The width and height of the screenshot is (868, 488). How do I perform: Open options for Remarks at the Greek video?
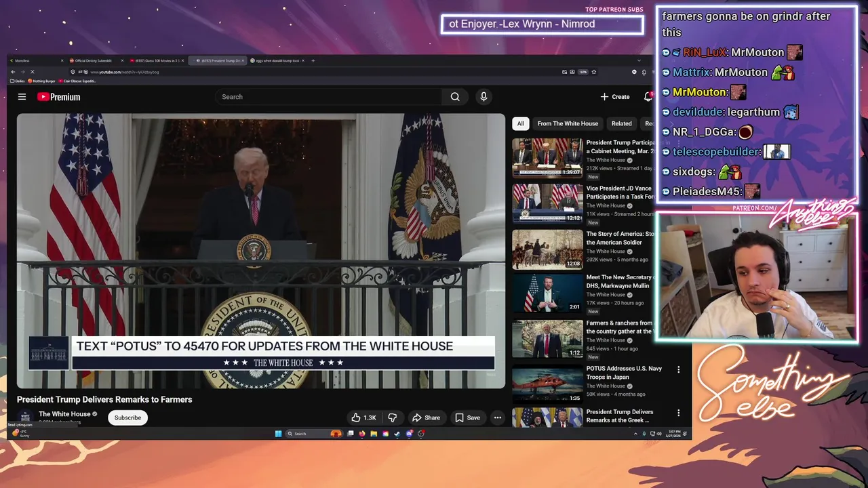(678, 413)
